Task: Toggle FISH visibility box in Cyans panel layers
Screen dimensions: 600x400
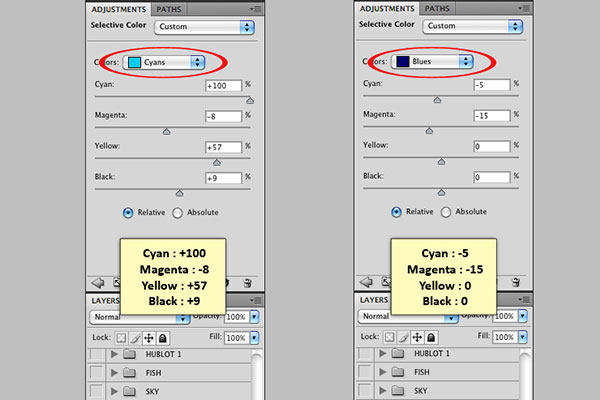Action: coord(97,372)
